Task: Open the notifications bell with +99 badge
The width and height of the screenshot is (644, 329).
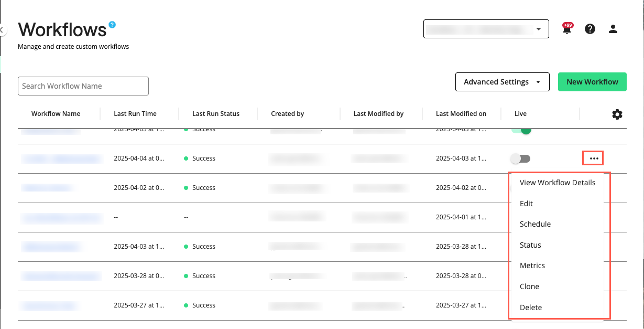Action: pyautogui.click(x=567, y=29)
